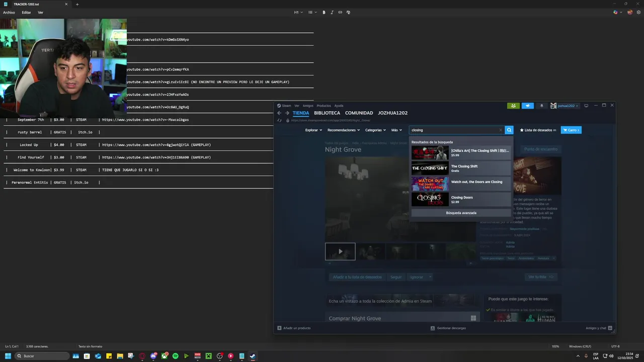Viewport: 644px width, 362px height.
Task: Open Outlook from the taskbar
Action: point(98,356)
